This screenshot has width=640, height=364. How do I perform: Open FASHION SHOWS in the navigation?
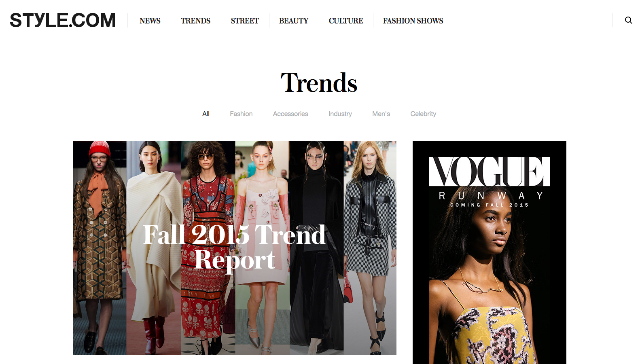(413, 21)
